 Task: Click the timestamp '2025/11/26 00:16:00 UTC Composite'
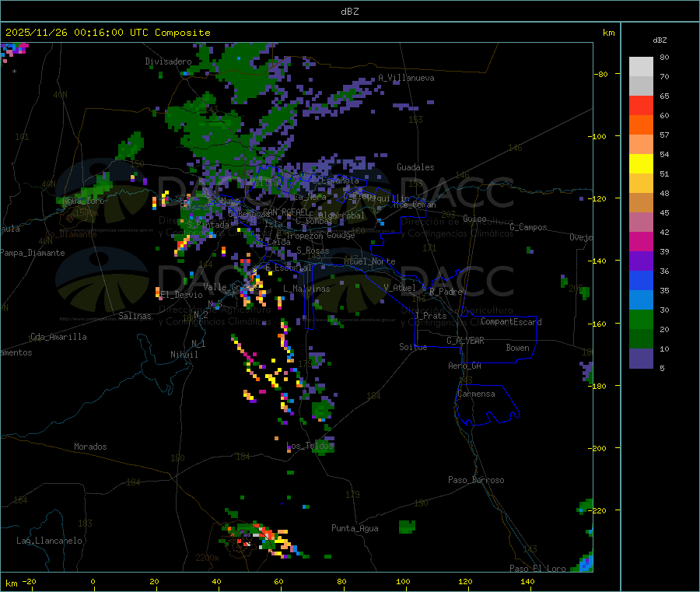pyautogui.click(x=107, y=33)
